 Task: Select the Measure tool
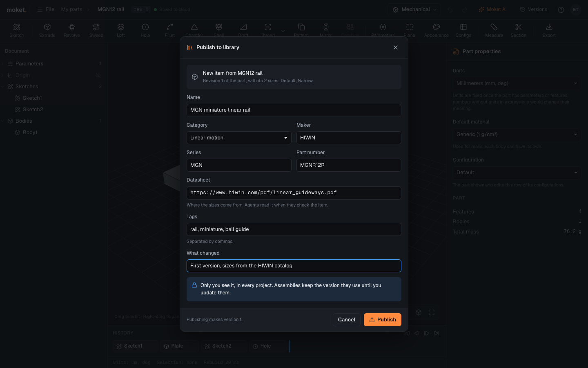[494, 30]
